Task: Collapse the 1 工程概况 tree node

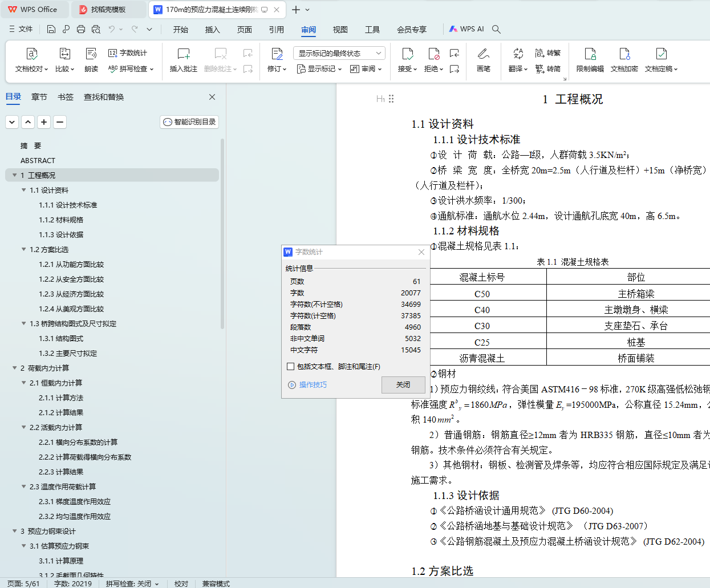Action: (15, 175)
